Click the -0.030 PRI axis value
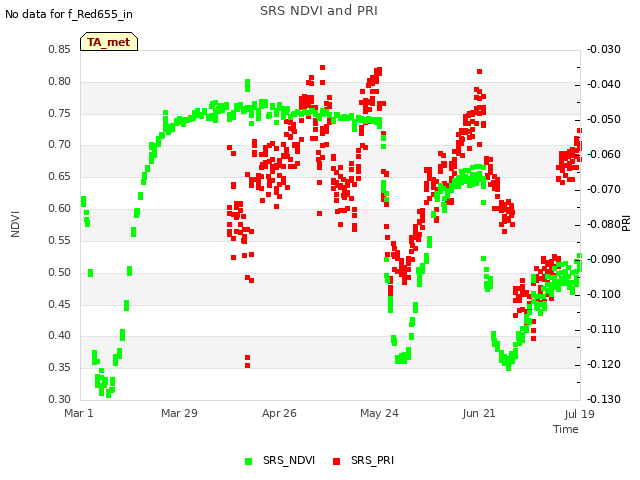The width and height of the screenshot is (640, 480). coord(604,49)
